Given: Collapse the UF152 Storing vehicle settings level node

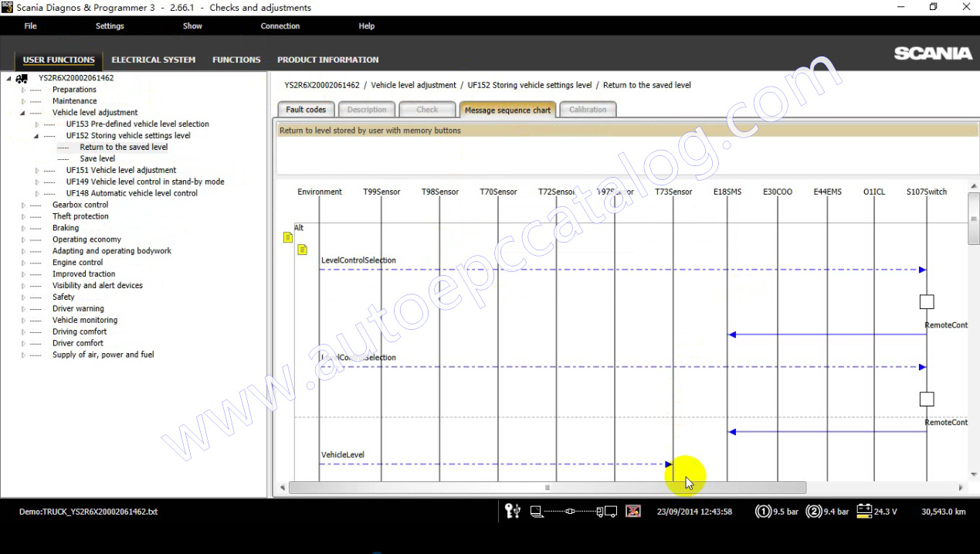Looking at the screenshot, I should click(x=36, y=136).
